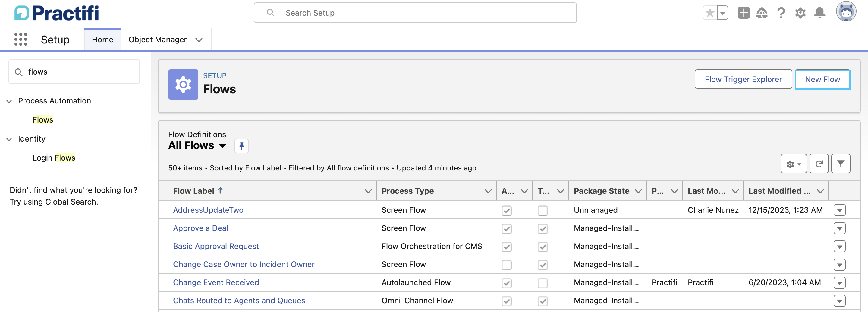Refresh the flow definitions list
Image resolution: width=868 pixels, height=312 pixels.
point(819,164)
